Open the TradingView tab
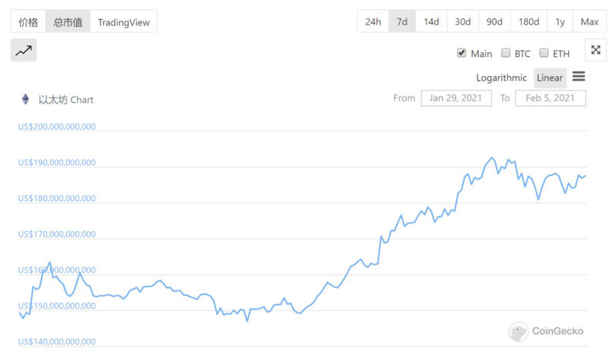Screen dimensions: 615x364 tap(124, 22)
